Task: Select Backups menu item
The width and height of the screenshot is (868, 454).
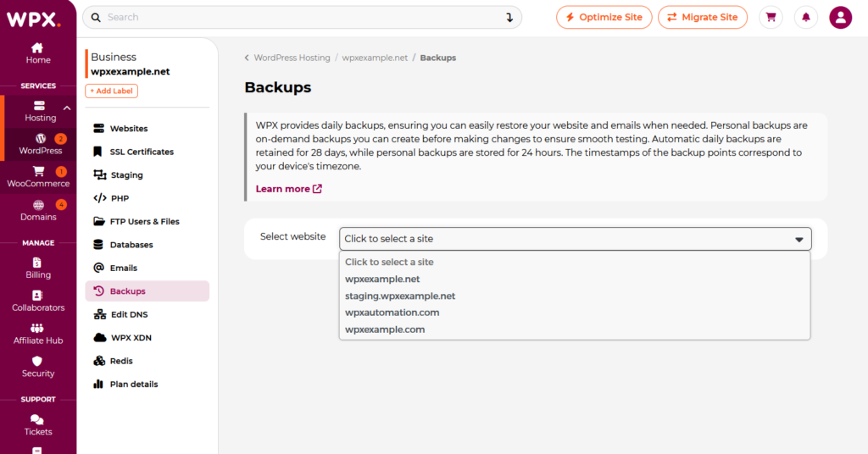Action: point(147,291)
